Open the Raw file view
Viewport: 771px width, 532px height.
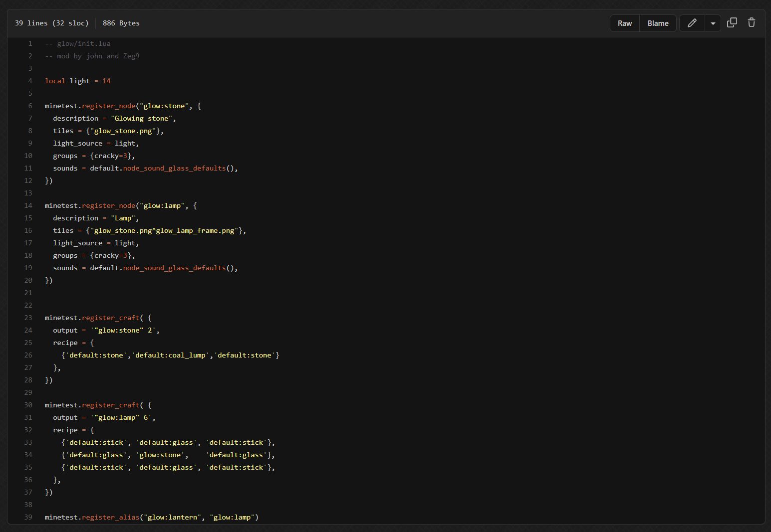[624, 23]
